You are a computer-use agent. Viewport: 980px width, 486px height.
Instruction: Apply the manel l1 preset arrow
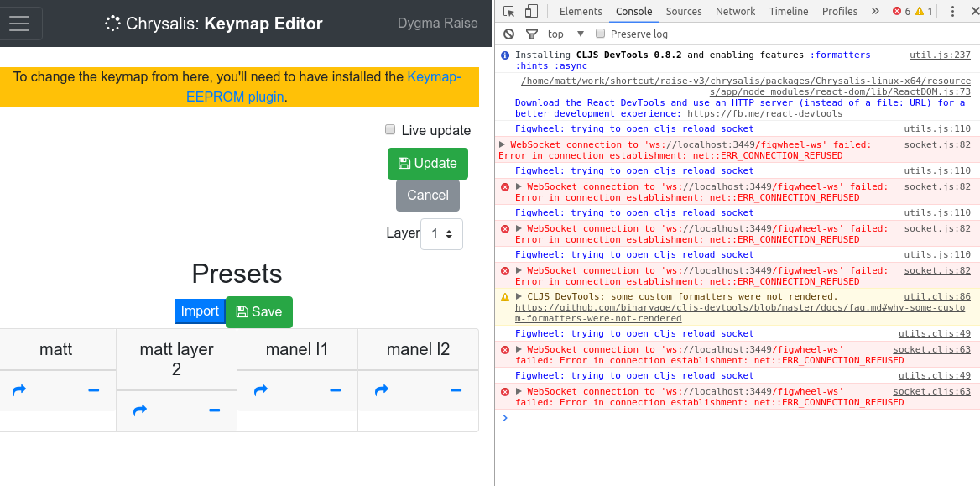[261, 390]
